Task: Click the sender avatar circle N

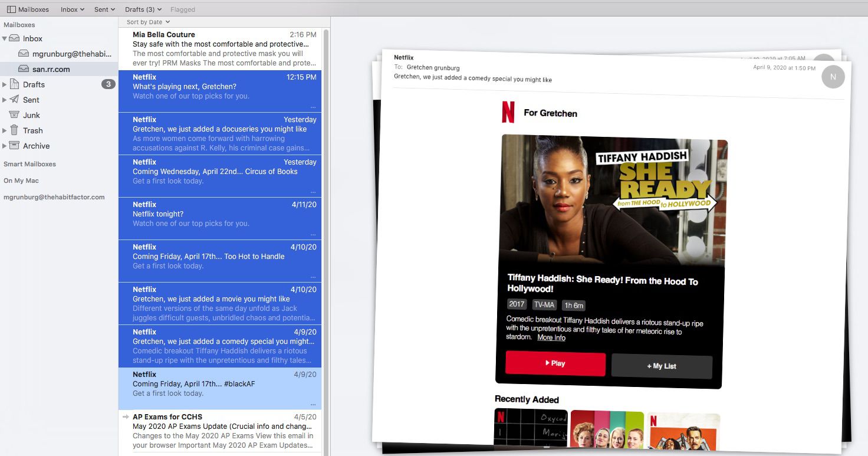Action: [x=833, y=77]
